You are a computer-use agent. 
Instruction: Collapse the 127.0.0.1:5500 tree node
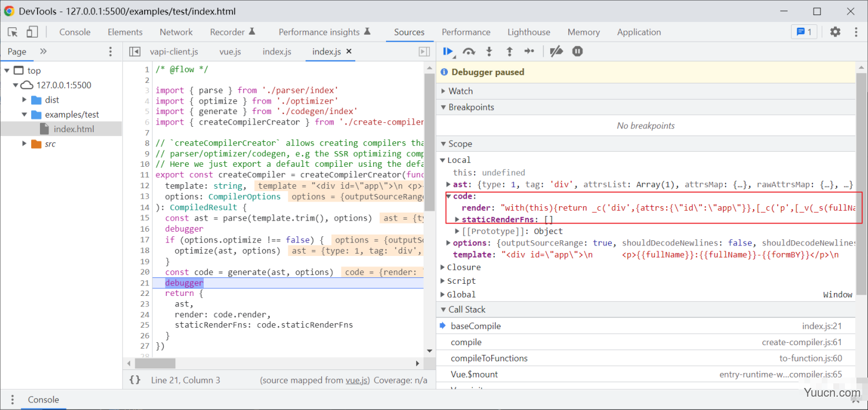[16, 85]
